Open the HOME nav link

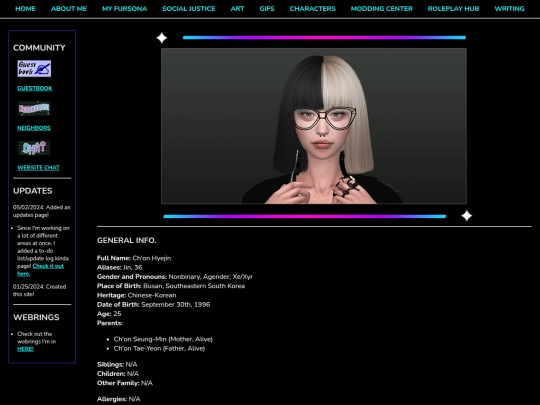tap(25, 9)
